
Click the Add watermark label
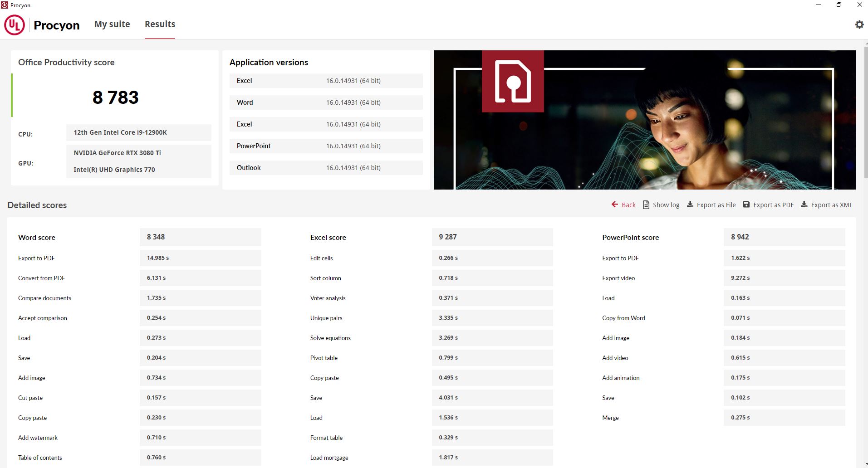(x=38, y=438)
